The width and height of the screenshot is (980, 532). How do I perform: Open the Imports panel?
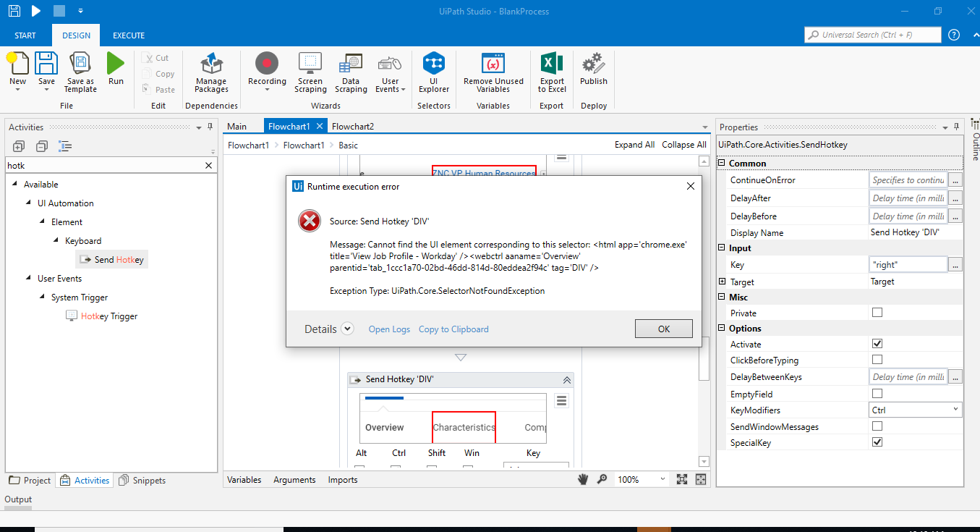click(343, 479)
